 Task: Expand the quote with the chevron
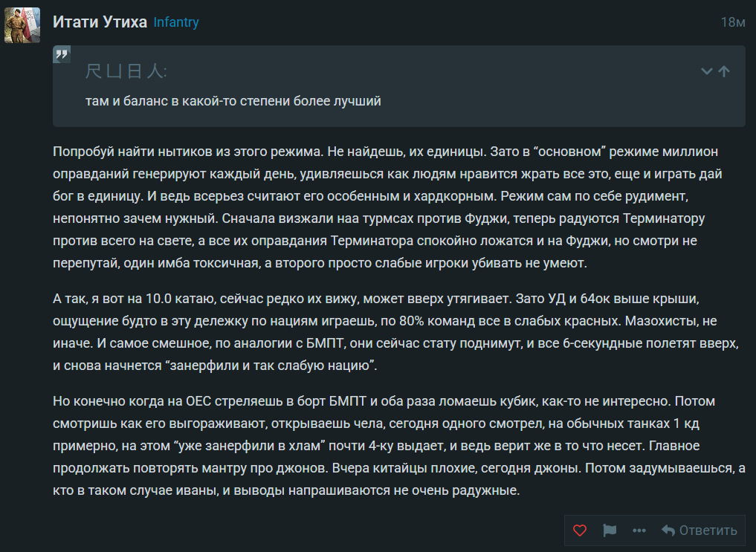[707, 71]
